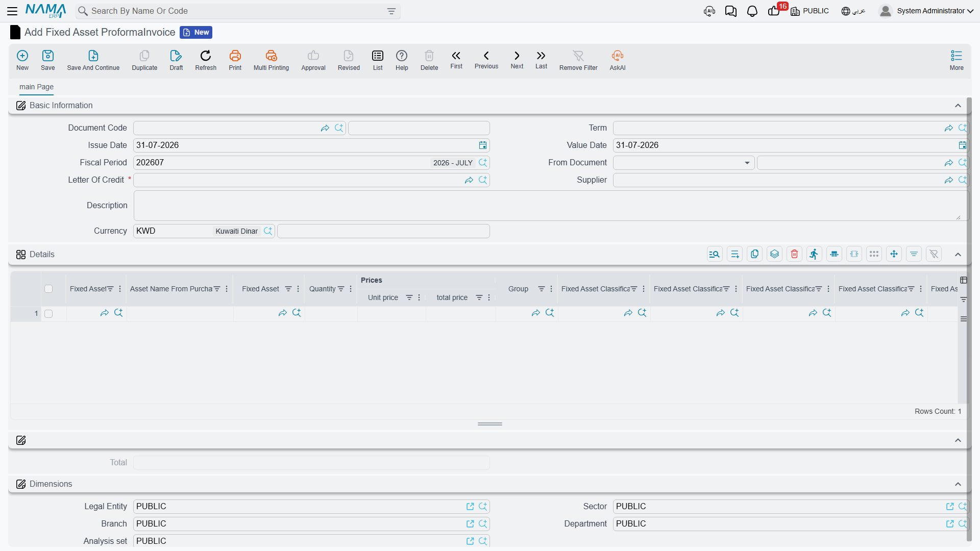Go to Previous record
The image size is (980, 551).
[x=486, y=60]
